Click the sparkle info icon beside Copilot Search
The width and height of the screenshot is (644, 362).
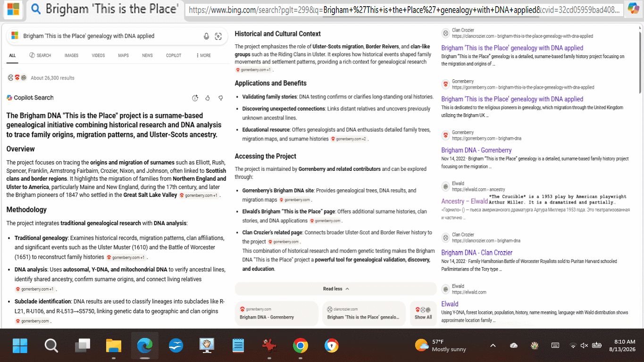tap(195, 98)
